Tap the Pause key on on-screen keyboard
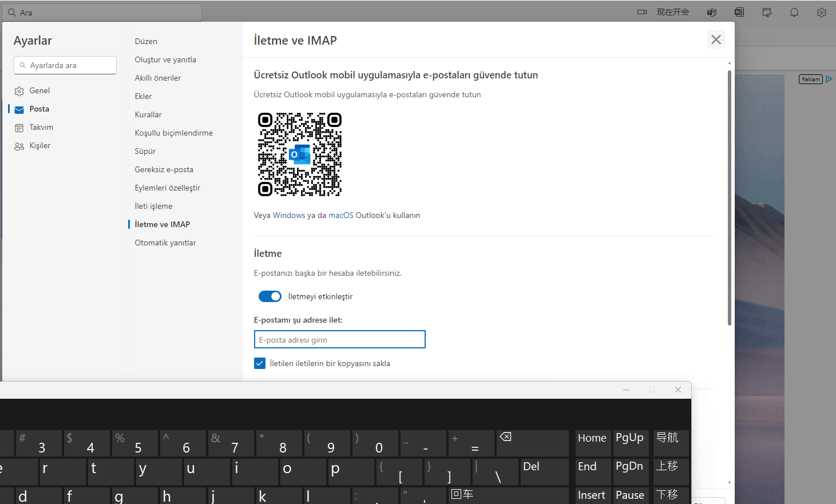The width and height of the screenshot is (836, 504). (x=631, y=495)
